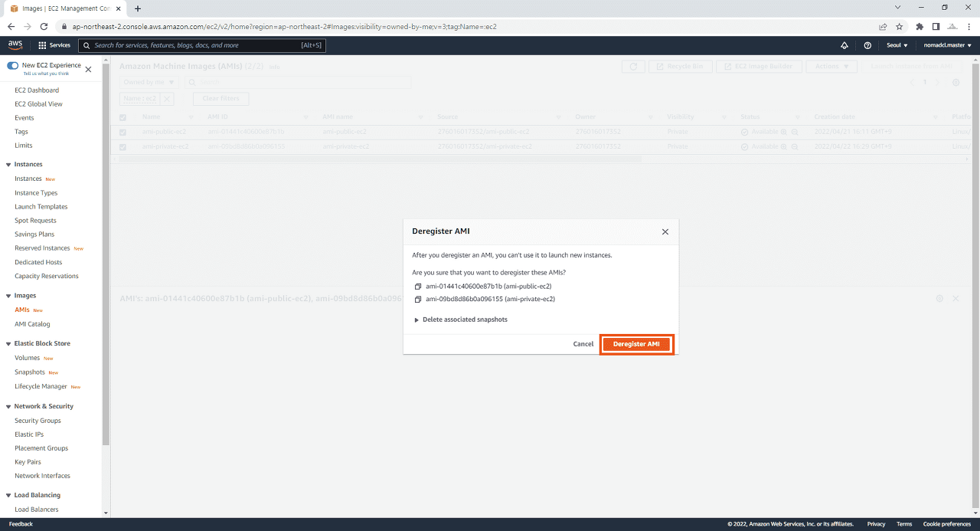Viewport: 980px width, 531px height.
Task: Open the nomadcl.master account dropdown
Action: pos(947,45)
